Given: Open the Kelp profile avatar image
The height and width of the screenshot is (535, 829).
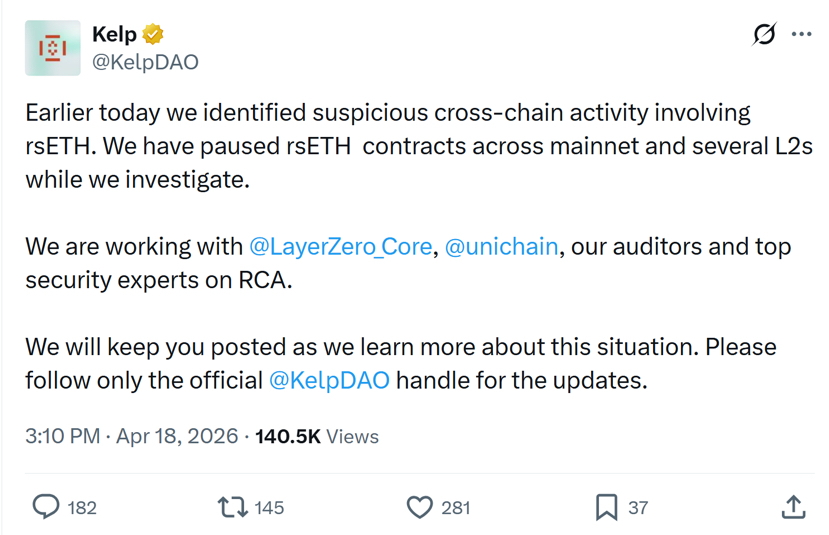Looking at the screenshot, I should [x=53, y=48].
